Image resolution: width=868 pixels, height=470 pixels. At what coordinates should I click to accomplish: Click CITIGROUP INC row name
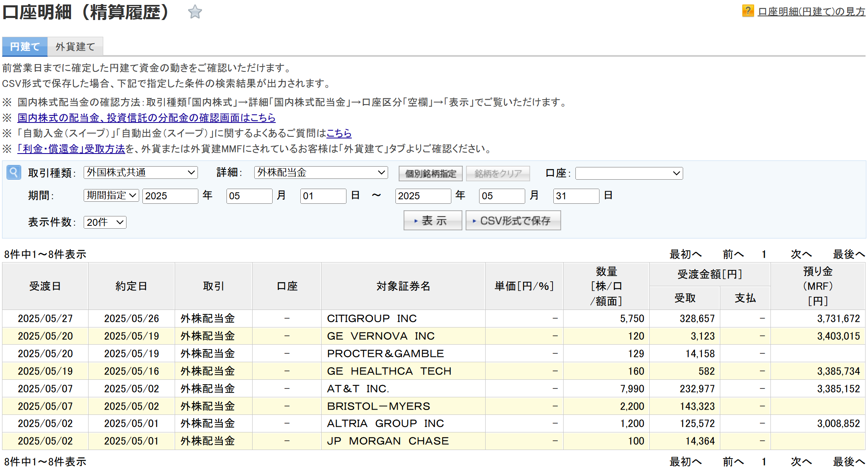point(372,319)
